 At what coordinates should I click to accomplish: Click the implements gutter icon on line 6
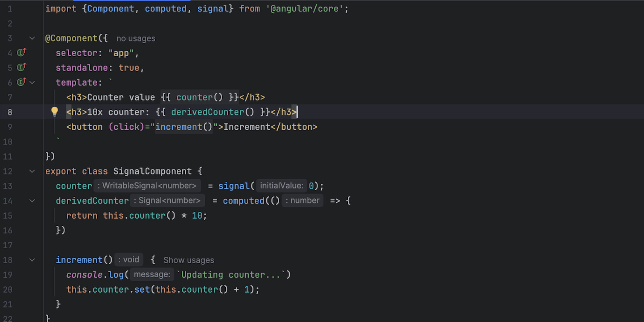point(22,82)
